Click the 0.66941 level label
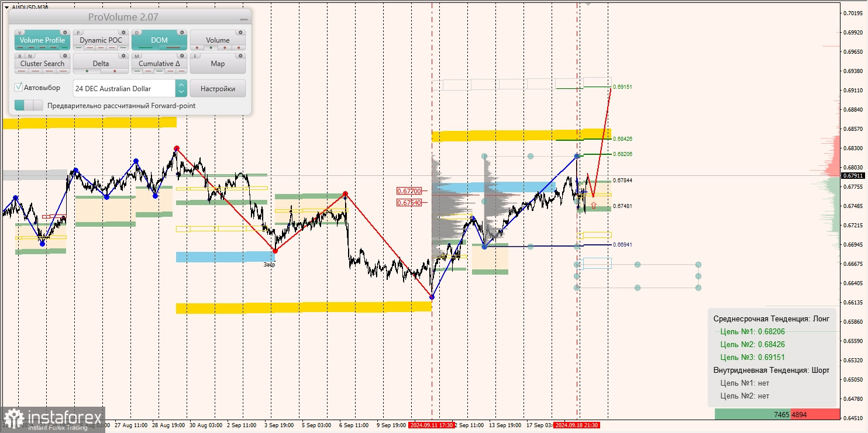868x433 pixels. click(x=622, y=244)
